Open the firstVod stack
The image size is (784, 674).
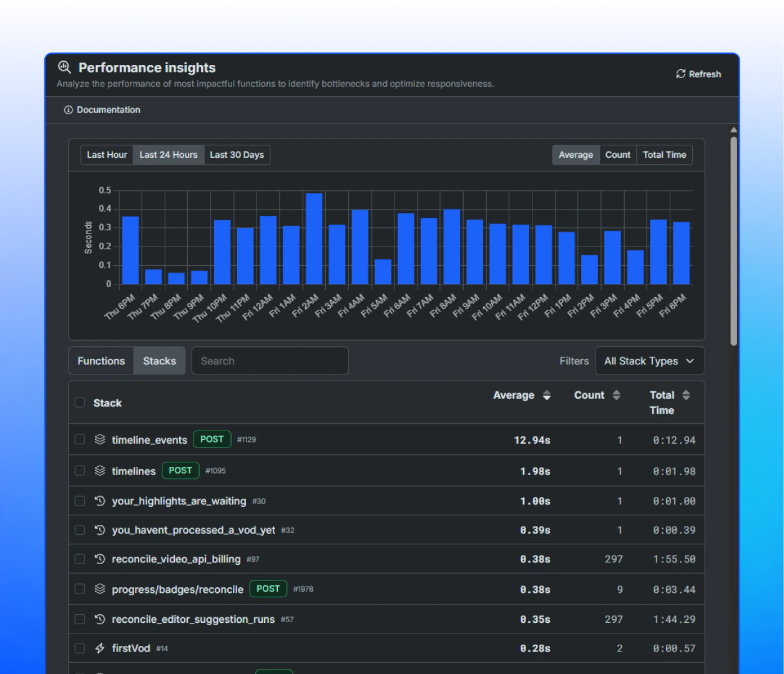coord(131,648)
